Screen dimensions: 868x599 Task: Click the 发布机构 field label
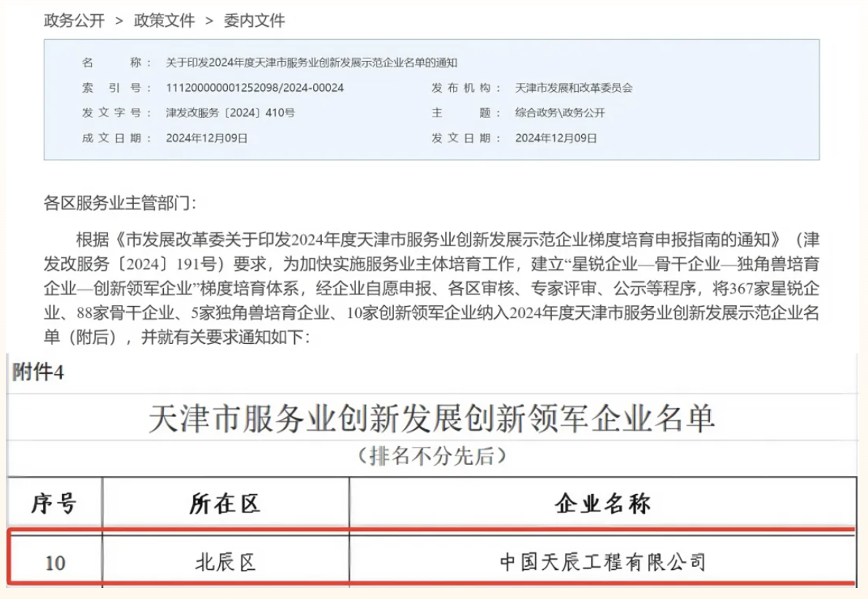[466, 87]
